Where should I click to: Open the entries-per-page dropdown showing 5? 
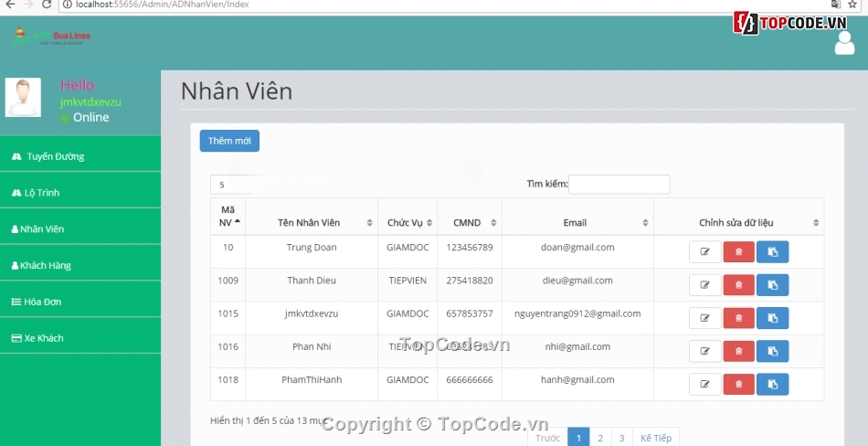point(229,185)
